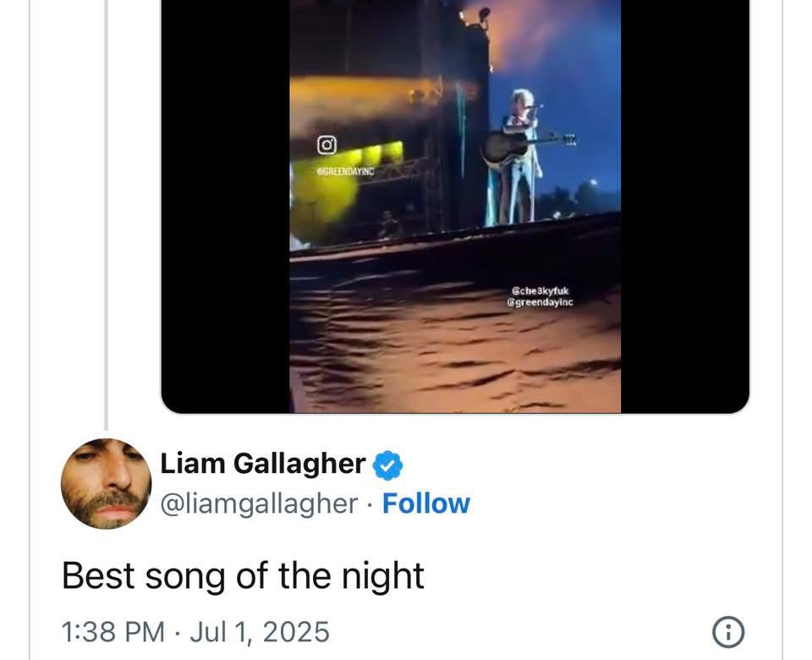Viewport: 812px width, 660px height.
Task: Click the Liam Gallagher display name
Action: click(x=263, y=463)
